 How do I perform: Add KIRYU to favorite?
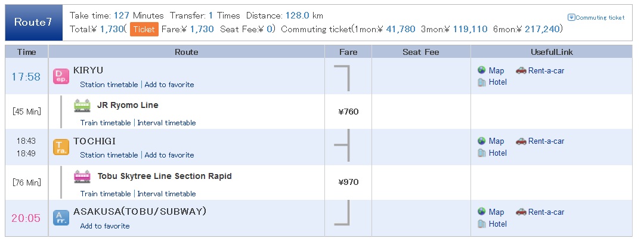point(169,85)
